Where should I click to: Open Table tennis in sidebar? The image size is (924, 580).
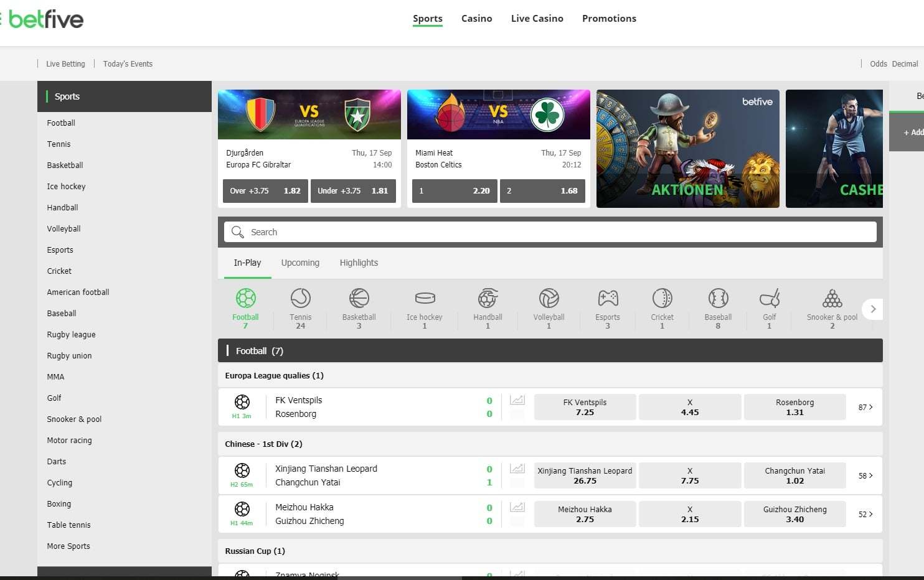(68, 525)
